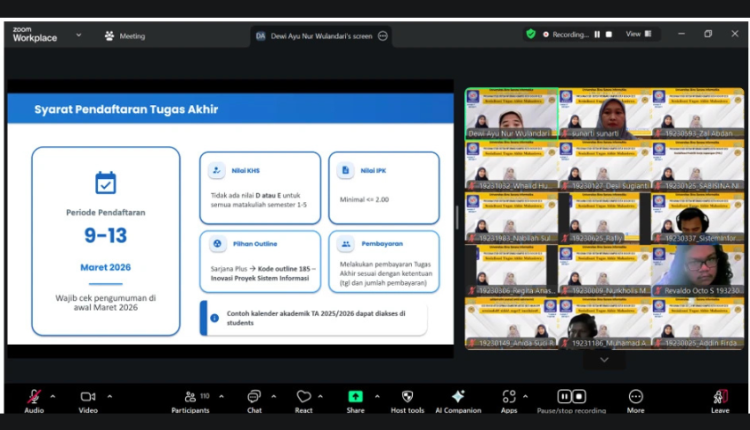Click the info icon beside kalender akademik
The width and height of the screenshot is (750, 430).
click(x=215, y=318)
